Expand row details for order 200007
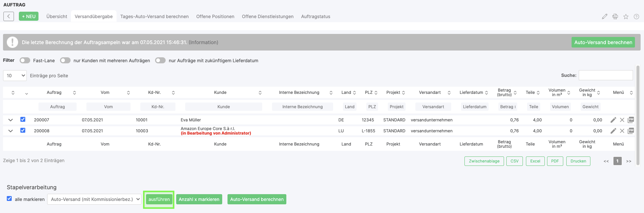The width and height of the screenshot is (644, 213). pos(11,120)
